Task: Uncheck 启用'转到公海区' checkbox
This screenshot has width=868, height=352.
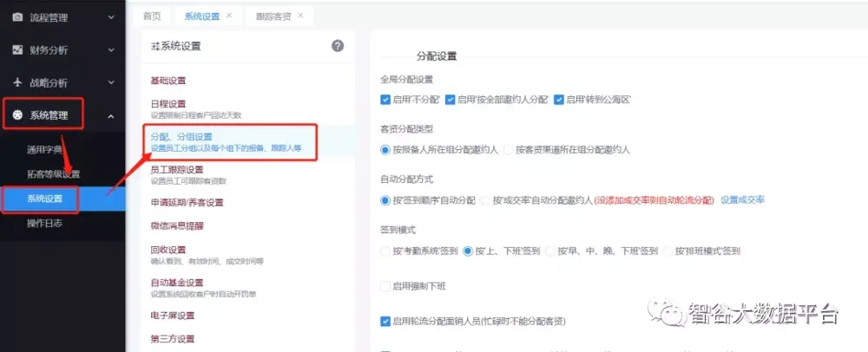Action: point(559,100)
